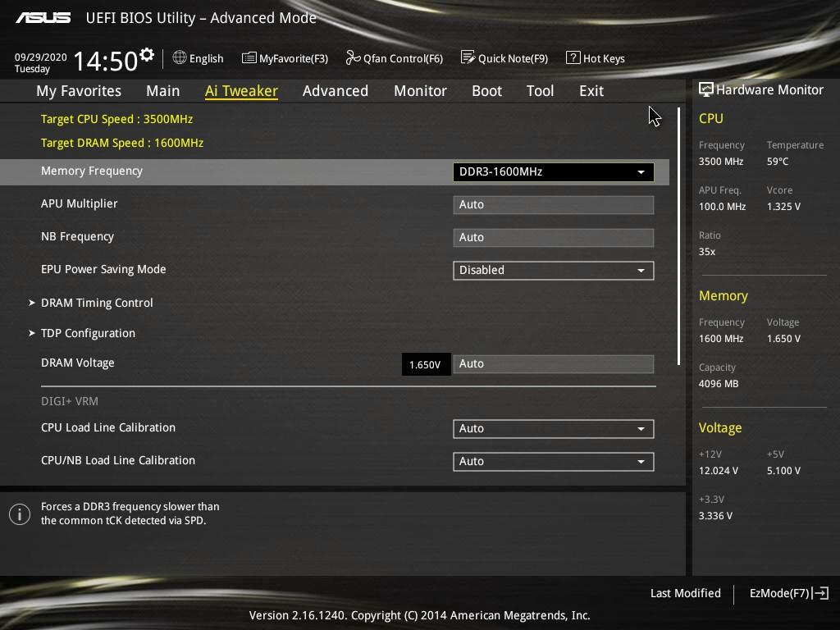Click the Capacity value 4096 MB

click(x=719, y=384)
